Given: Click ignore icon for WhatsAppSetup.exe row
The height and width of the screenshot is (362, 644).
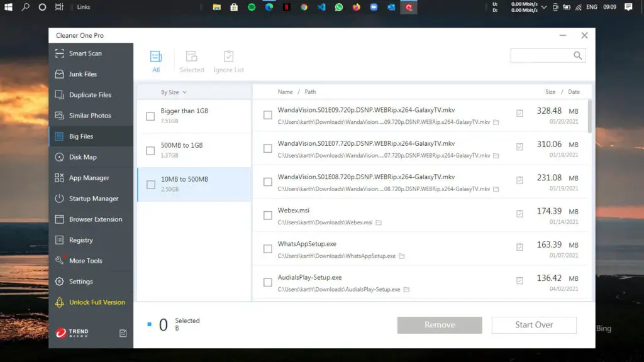Looking at the screenshot, I should [519, 247].
